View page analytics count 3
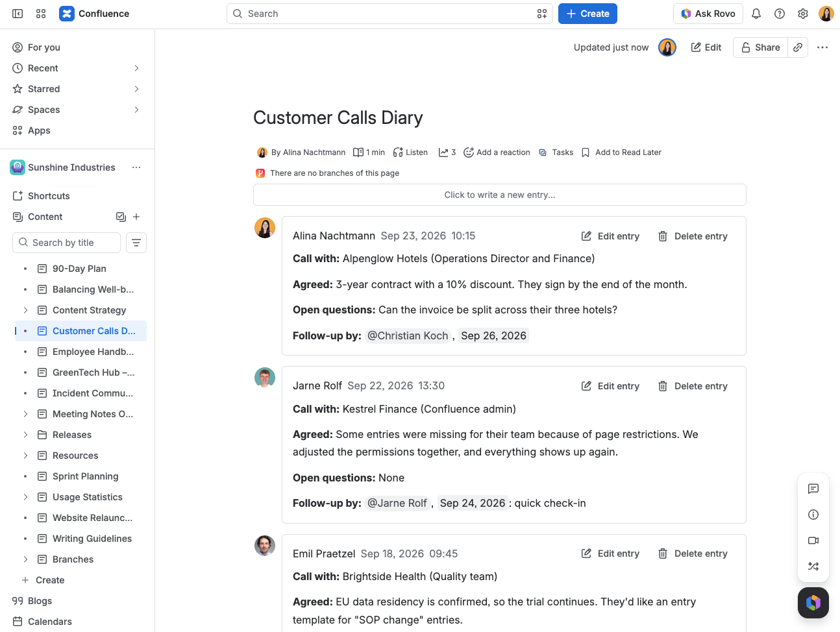 447,152
